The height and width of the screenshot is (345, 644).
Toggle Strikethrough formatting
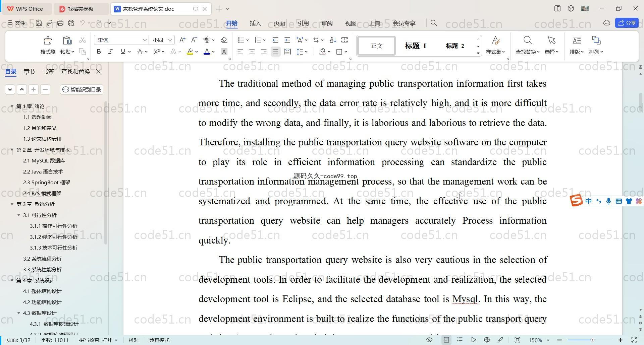pos(140,52)
